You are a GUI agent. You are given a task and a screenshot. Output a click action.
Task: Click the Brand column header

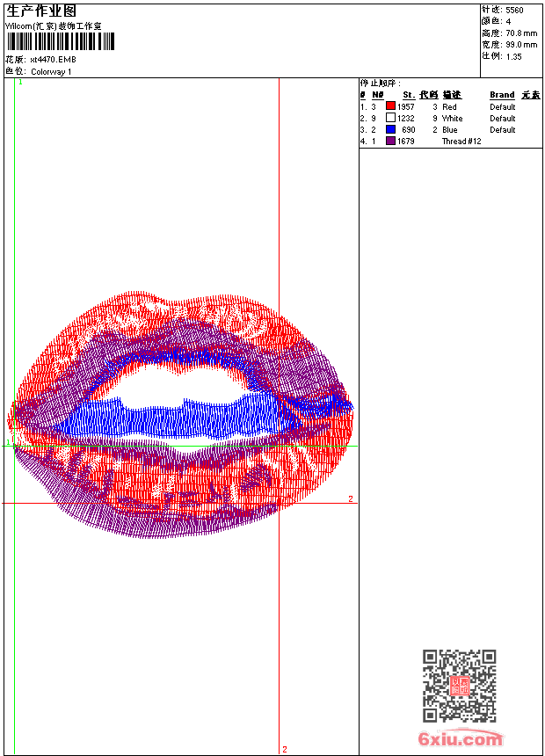(502, 95)
